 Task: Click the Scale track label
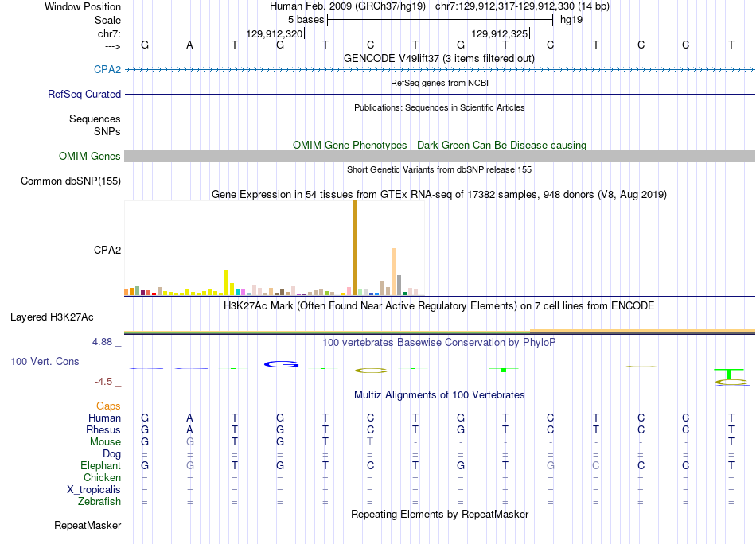[x=107, y=20]
